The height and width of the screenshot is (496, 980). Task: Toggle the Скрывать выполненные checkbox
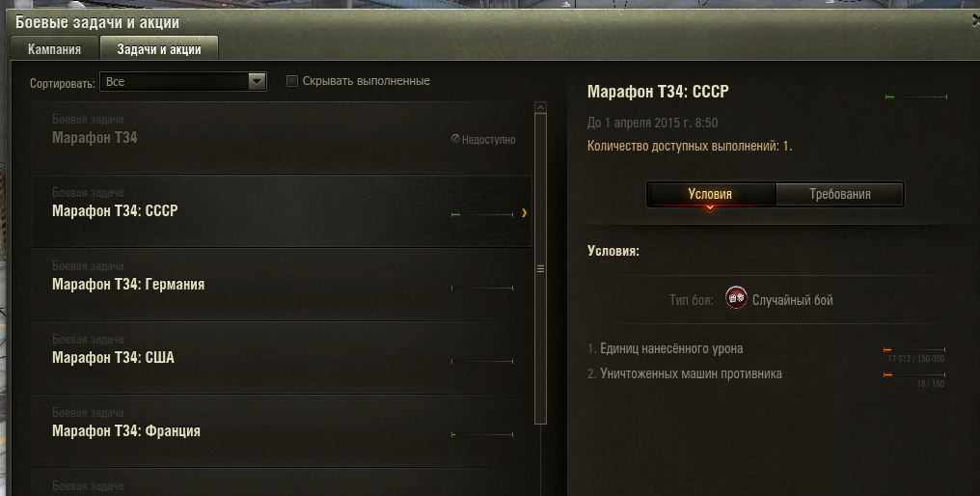292,81
